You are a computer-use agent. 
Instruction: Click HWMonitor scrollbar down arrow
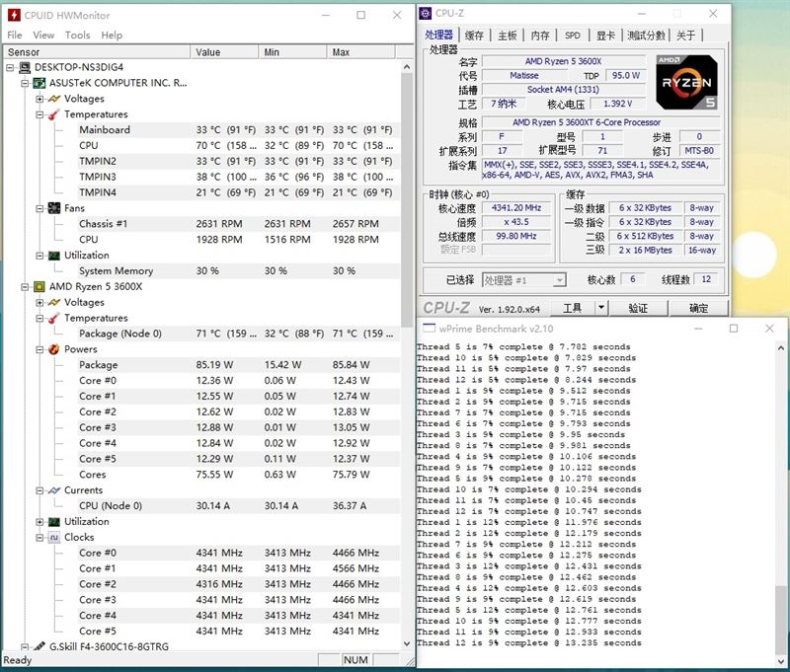(407, 643)
